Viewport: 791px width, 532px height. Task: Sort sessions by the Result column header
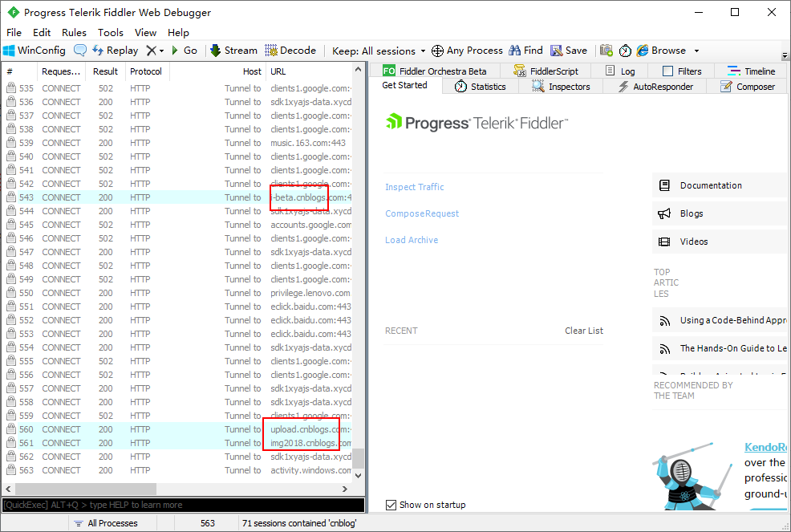105,71
